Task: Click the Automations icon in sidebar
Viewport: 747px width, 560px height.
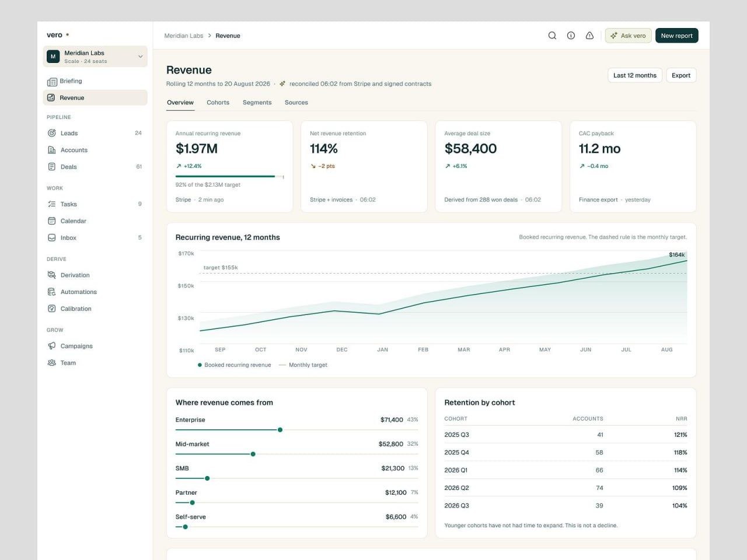Action: (52, 292)
